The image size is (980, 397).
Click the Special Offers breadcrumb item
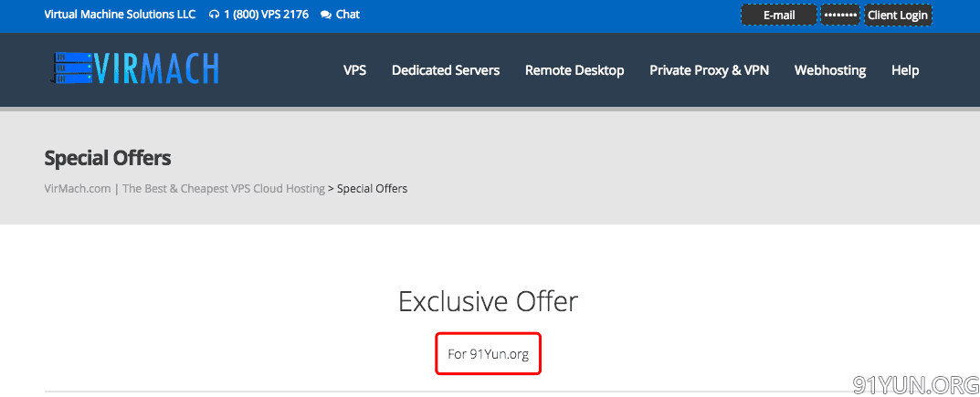(x=372, y=189)
